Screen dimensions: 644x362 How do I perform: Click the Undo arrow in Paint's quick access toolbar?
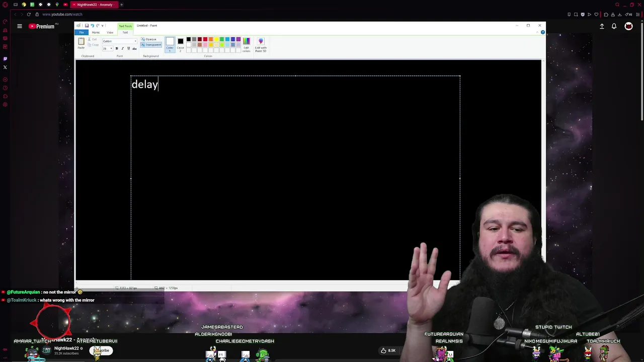coord(93,26)
